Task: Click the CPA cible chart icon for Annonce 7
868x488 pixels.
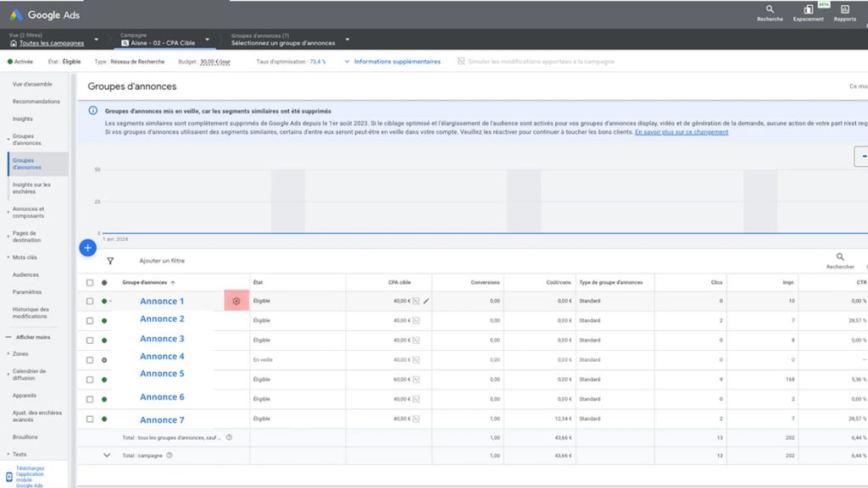Action: pos(416,419)
